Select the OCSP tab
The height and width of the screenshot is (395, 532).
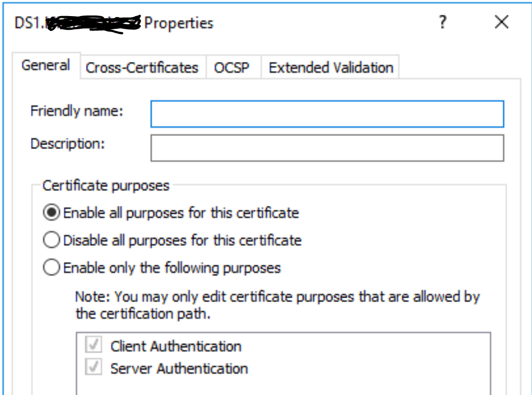(x=232, y=68)
